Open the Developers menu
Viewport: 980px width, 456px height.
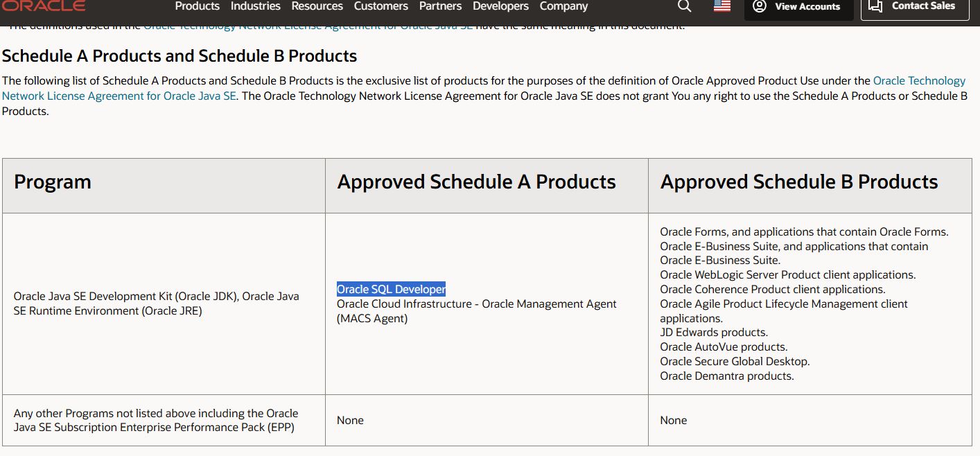point(500,6)
